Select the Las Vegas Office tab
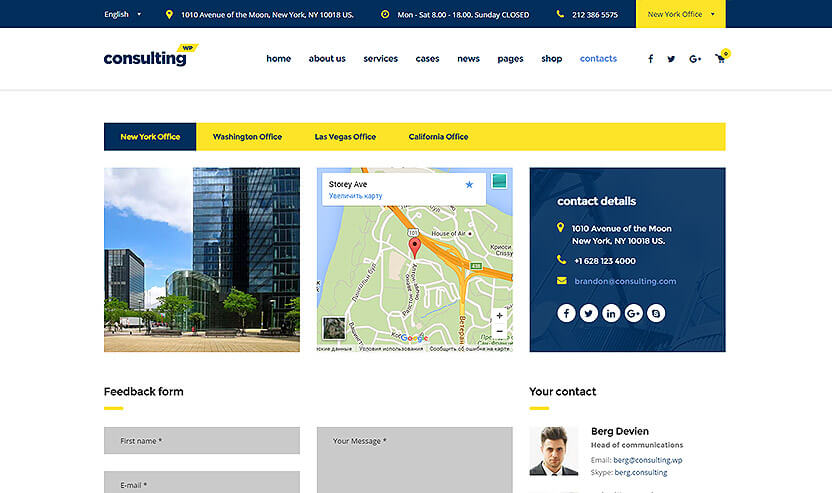Image resolution: width=832 pixels, height=493 pixels. click(345, 137)
